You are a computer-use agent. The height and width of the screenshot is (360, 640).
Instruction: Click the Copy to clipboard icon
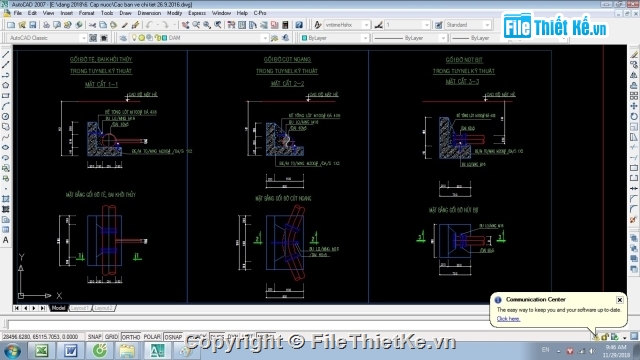[103, 25]
